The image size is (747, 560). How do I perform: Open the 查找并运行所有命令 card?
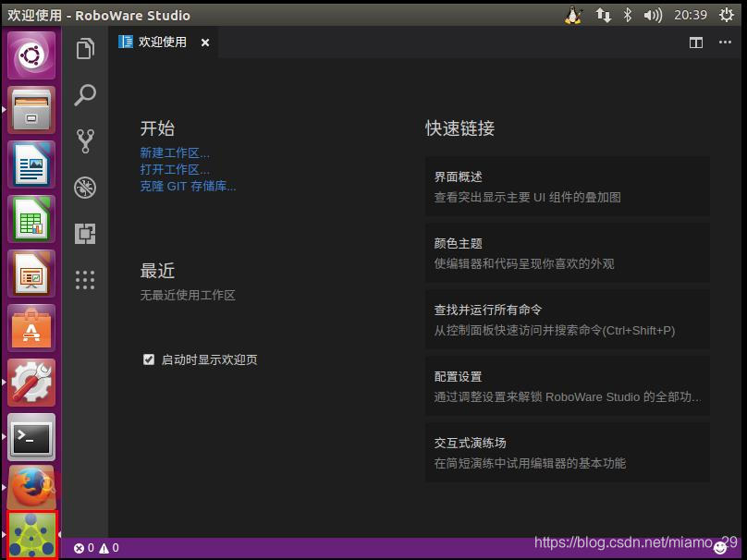tap(568, 320)
